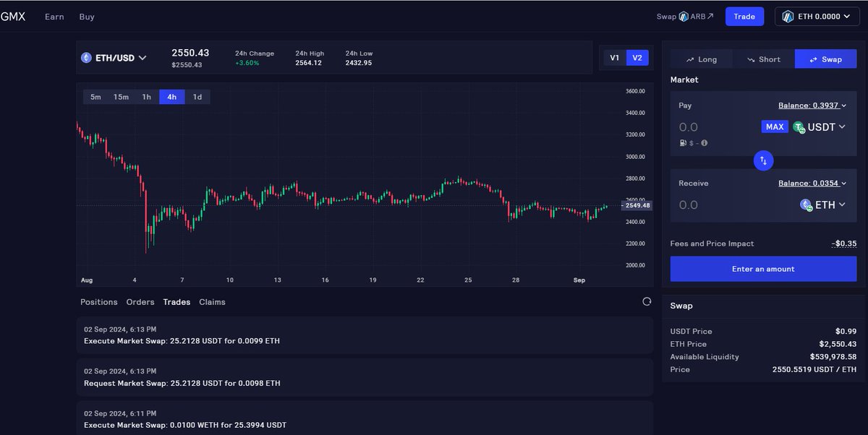Switch to V2 version

[637, 58]
